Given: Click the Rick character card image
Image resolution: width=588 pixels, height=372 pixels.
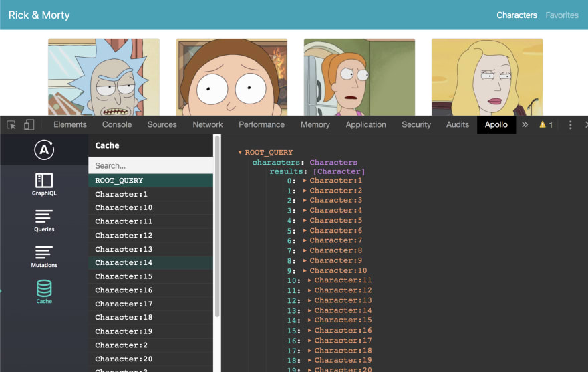Looking at the screenshot, I should (104, 77).
